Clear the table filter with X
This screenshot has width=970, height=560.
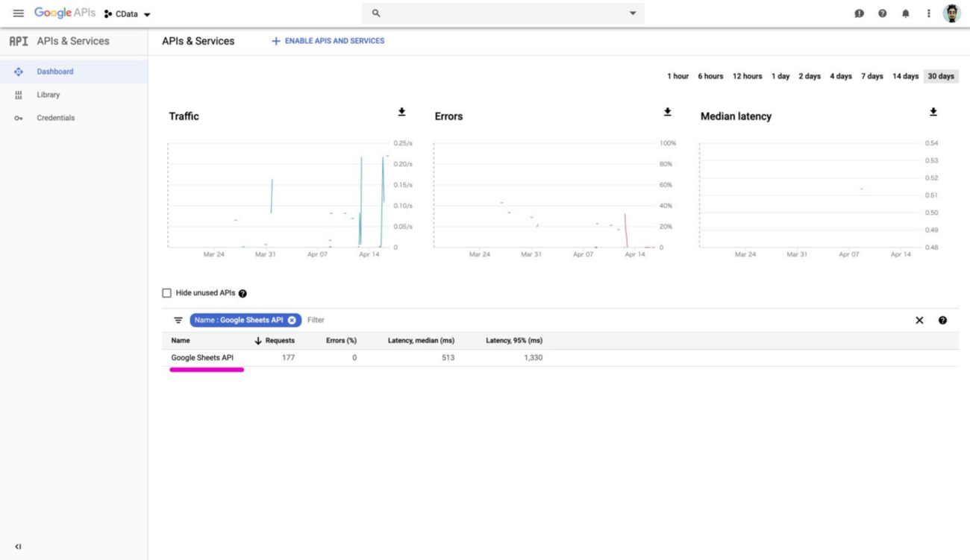[x=919, y=320]
